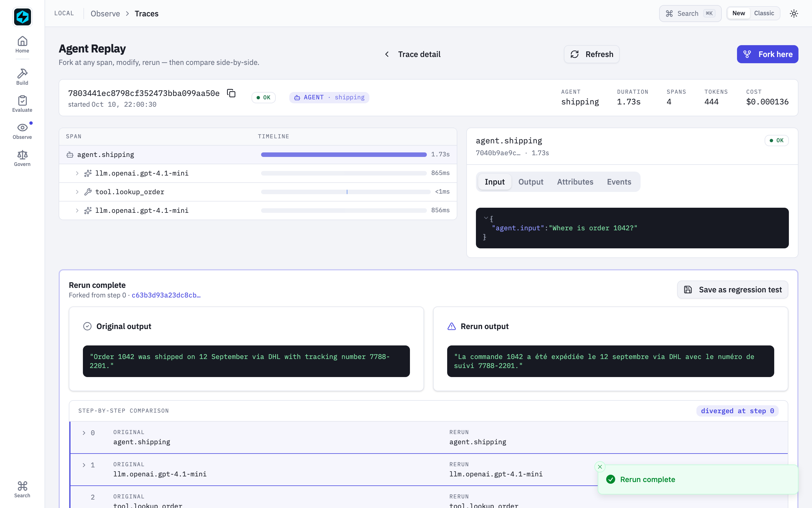Switch to the New UI mode
812x508 pixels.
tap(738, 13)
